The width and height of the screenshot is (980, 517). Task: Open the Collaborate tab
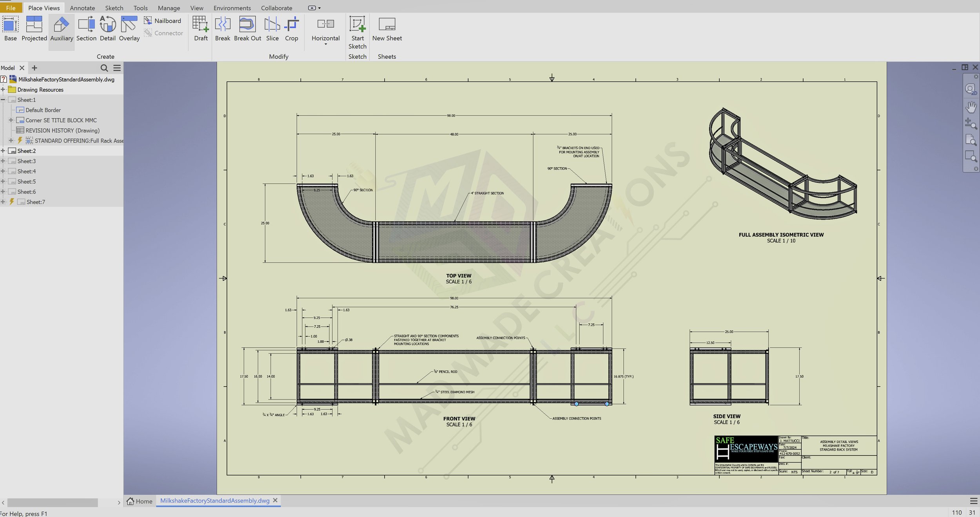click(x=276, y=8)
